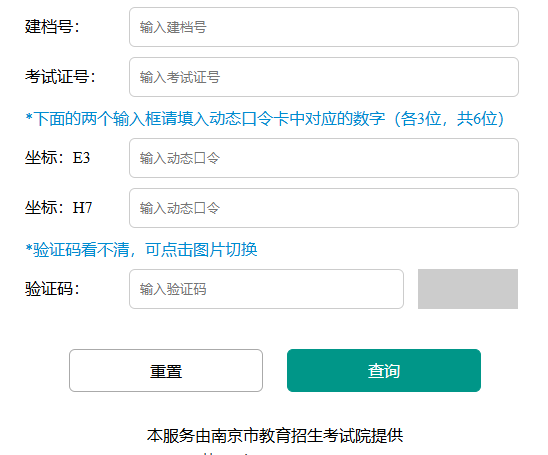The image size is (548, 455).
Task: Click the 验证码 field label
Action: 52,289
